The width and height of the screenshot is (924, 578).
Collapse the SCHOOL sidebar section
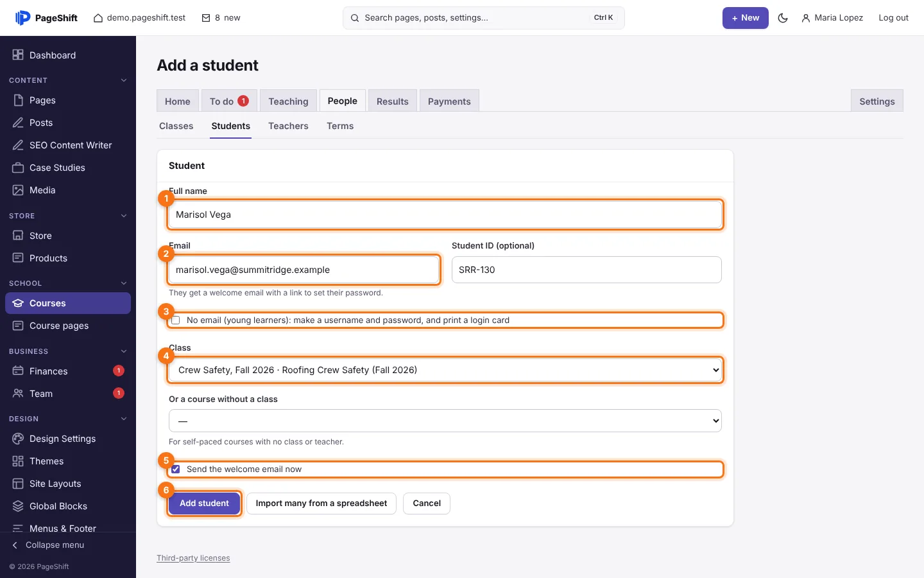tap(124, 283)
